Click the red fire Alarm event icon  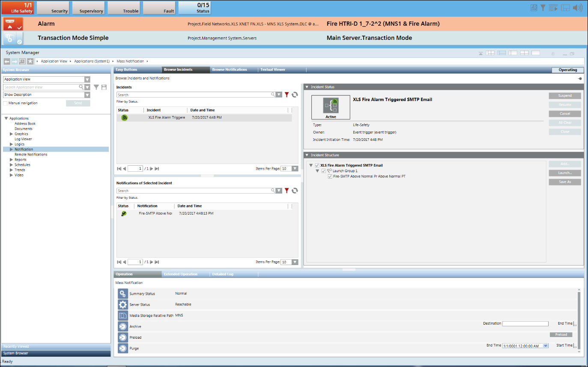[12, 24]
